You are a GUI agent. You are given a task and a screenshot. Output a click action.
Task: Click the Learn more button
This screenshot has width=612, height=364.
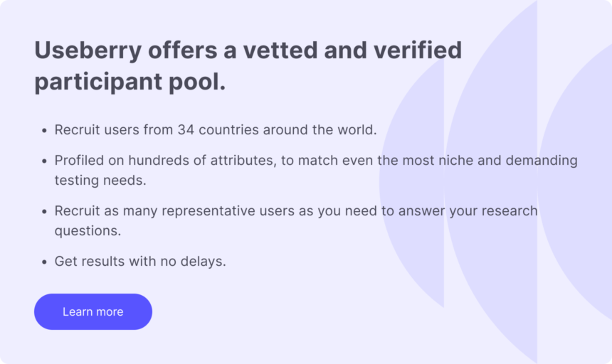93,312
